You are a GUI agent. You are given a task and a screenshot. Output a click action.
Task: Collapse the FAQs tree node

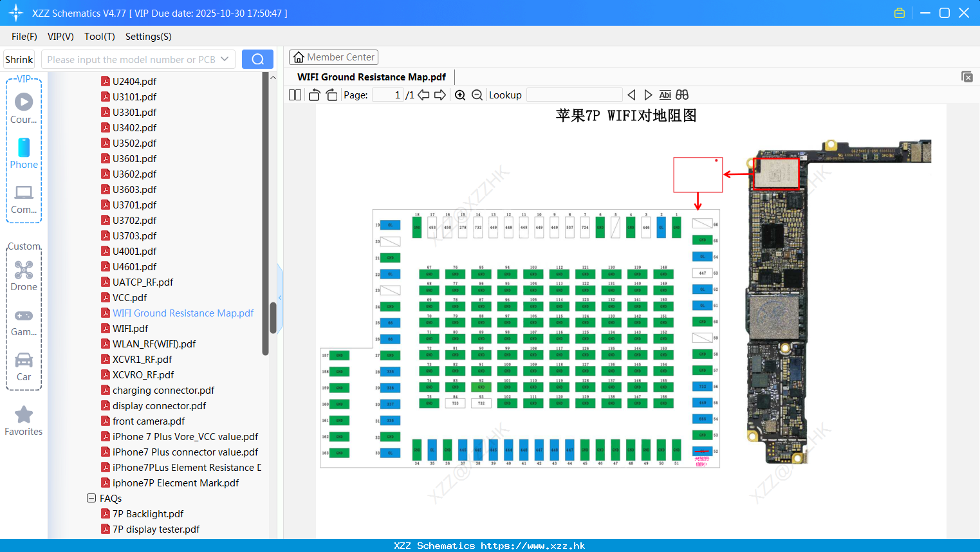click(x=91, y=498)
